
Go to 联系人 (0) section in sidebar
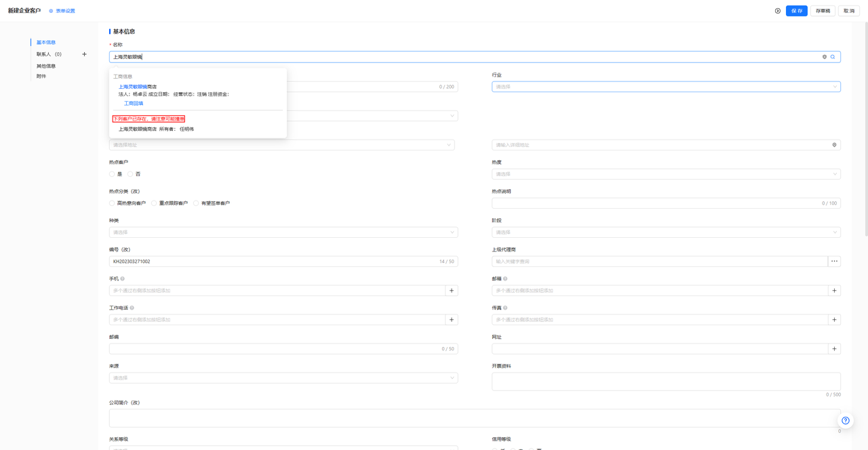(x=49, y=54)
